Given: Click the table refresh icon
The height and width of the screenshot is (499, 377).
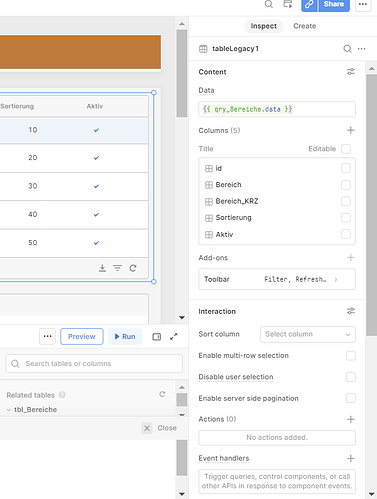Looking at the screenshot, I should pos(133,268).
